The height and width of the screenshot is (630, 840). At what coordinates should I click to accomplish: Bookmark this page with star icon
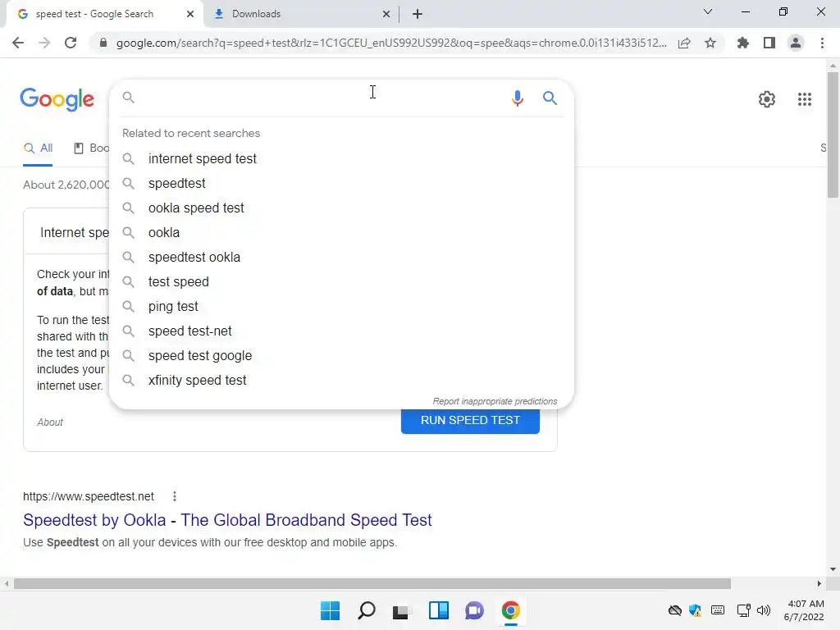tap(710, 43)
